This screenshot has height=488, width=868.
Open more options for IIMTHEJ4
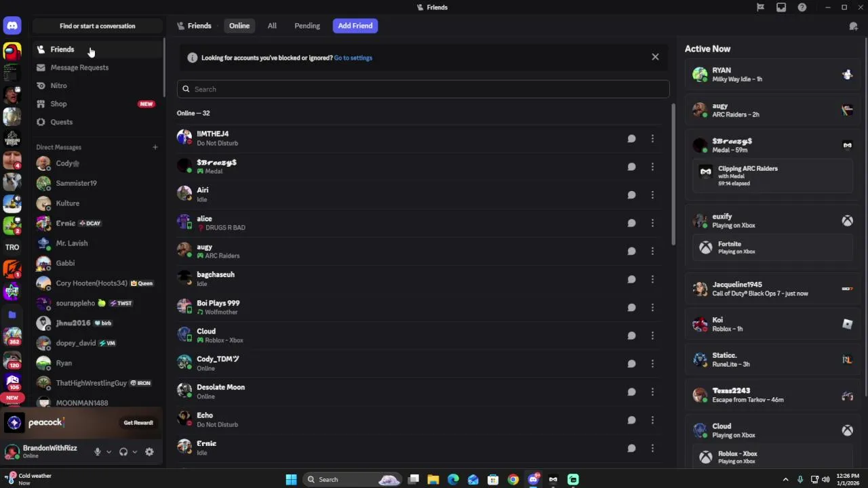pos(652,138)
